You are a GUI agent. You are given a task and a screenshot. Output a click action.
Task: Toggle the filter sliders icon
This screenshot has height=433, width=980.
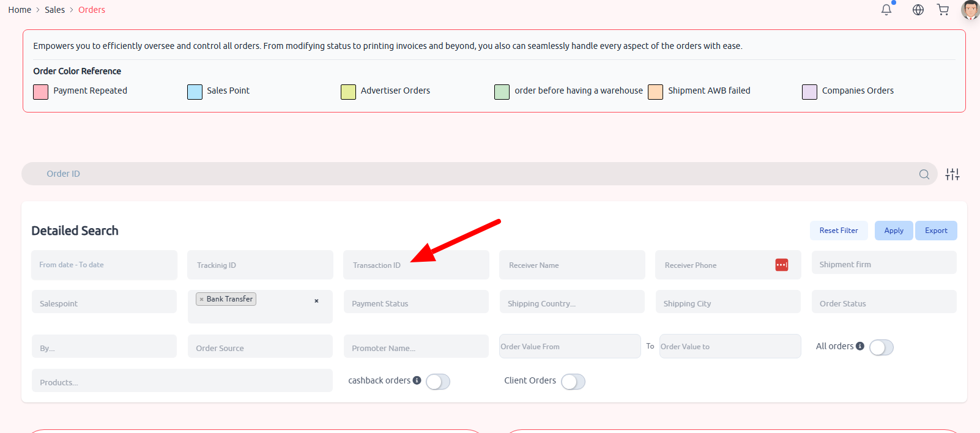point(952,174)
